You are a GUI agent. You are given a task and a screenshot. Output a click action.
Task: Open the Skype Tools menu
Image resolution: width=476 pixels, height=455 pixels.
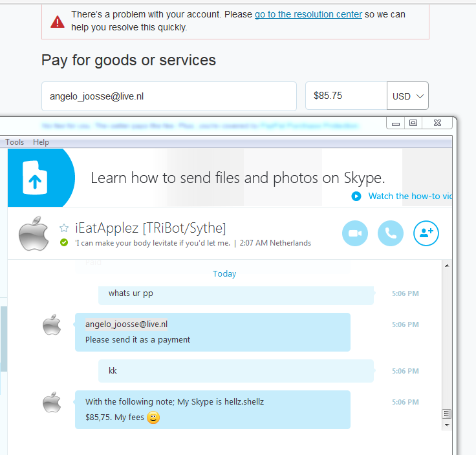click(x=15, y=142)
